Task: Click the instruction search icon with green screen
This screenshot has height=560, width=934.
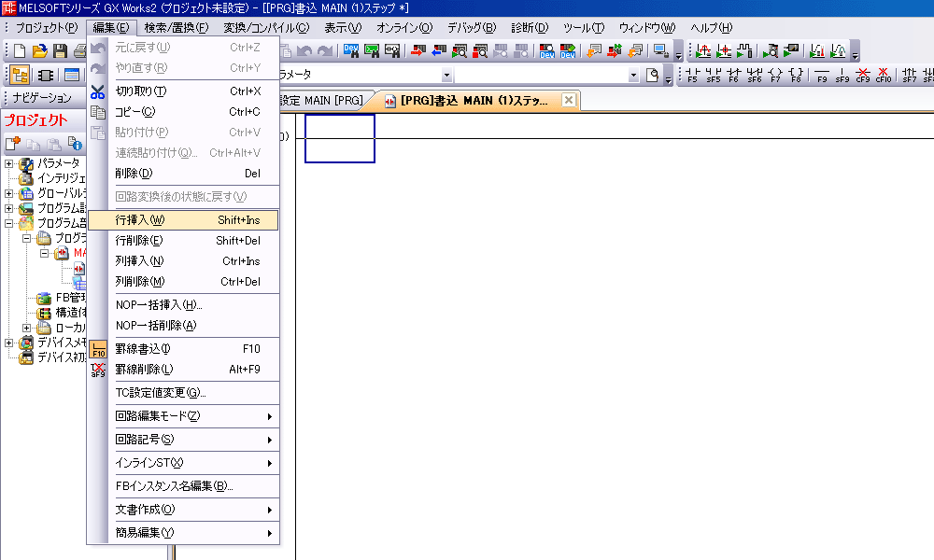Action: pos(372,51)
